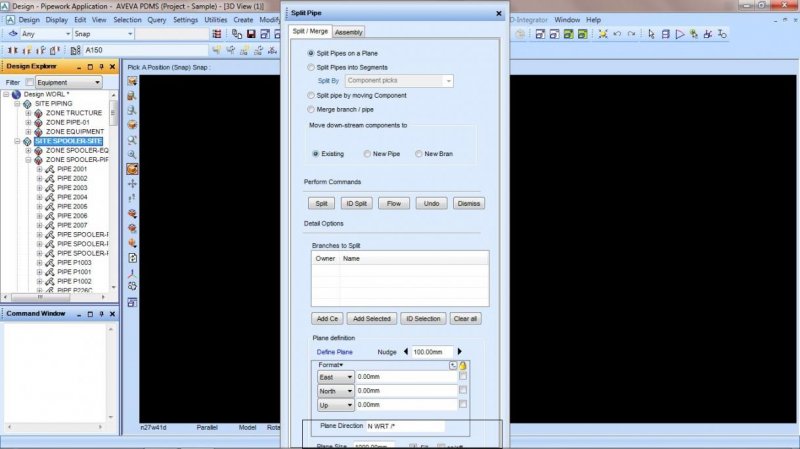The image size is (800, 449).
Task: Click the top box icon in 3D view toolbar
Action: tap(132, 81)
